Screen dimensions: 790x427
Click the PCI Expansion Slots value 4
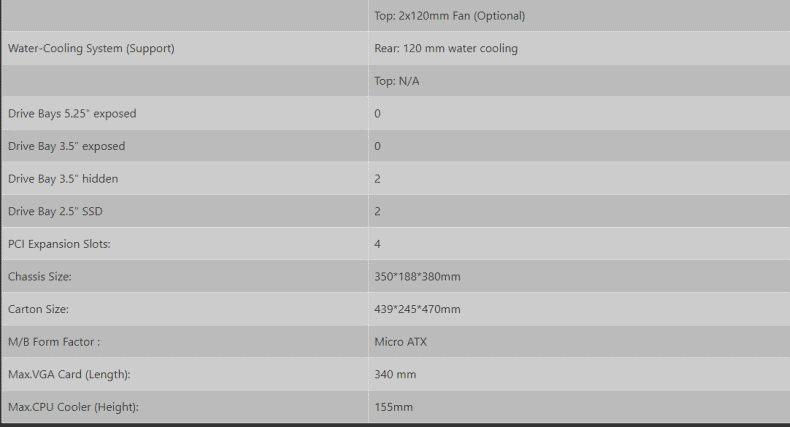tap(378, 244)
